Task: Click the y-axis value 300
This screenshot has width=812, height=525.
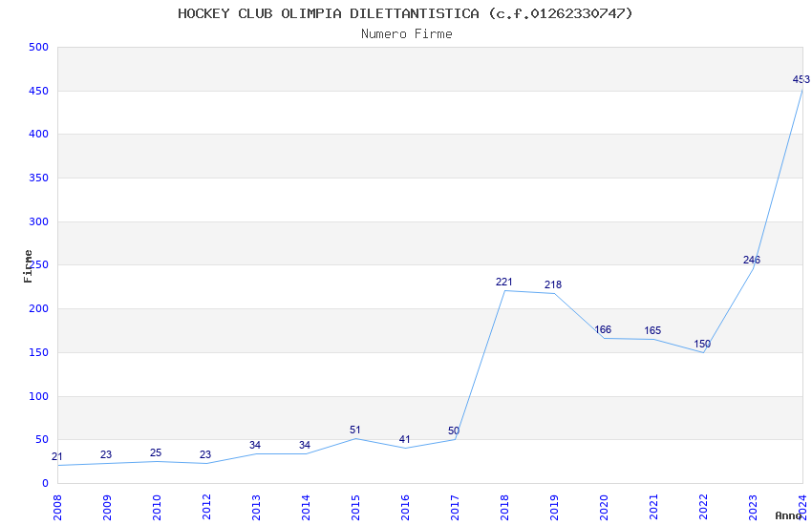Action: (39, 221)
